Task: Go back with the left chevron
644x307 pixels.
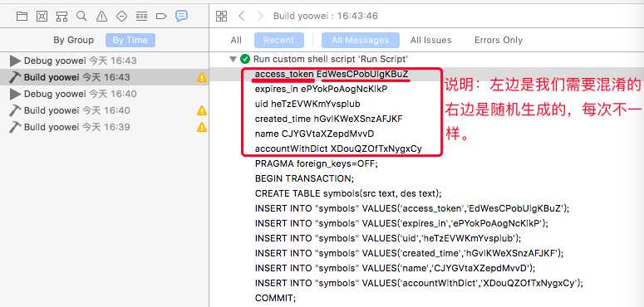Action: (242, 16)
